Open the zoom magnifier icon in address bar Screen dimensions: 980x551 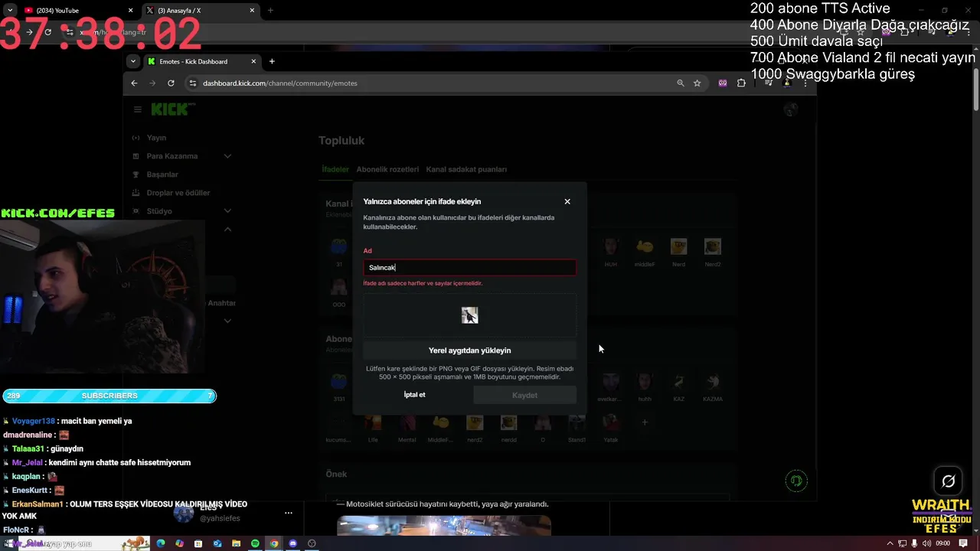(x=681, y=83)
